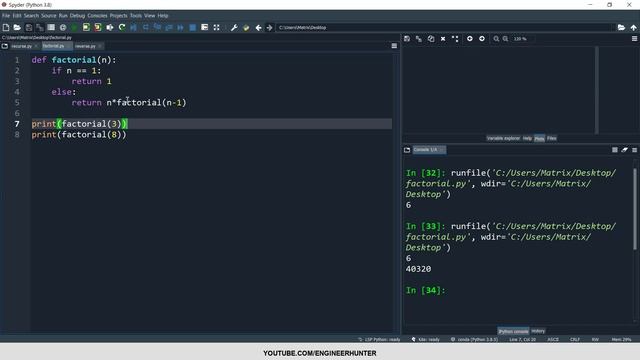Open file using the folder toolbar icon

click(17, 27)
